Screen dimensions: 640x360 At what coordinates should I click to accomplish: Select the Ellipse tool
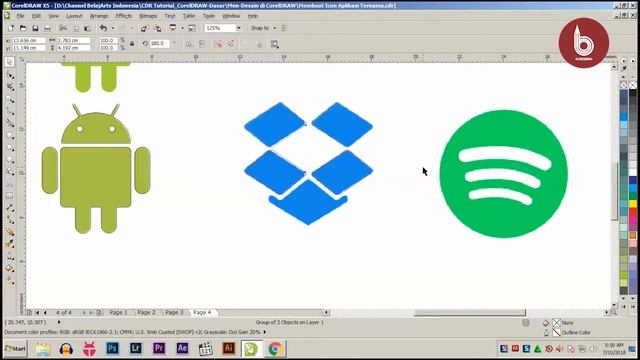point(10,147)
